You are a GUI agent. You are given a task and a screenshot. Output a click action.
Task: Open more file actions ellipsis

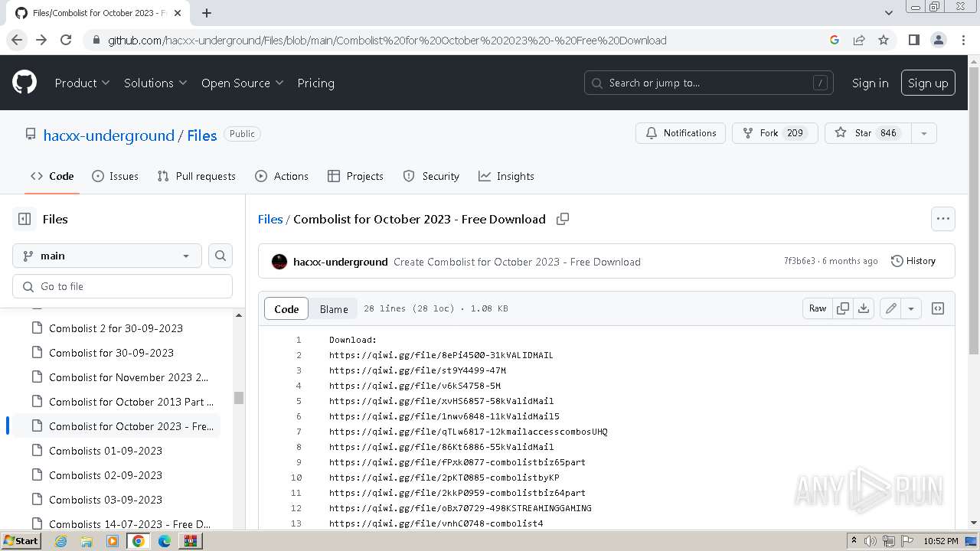[943, 219]
